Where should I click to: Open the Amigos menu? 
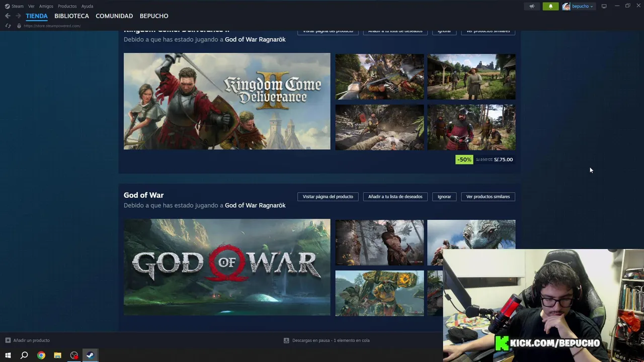coord(46,6)
